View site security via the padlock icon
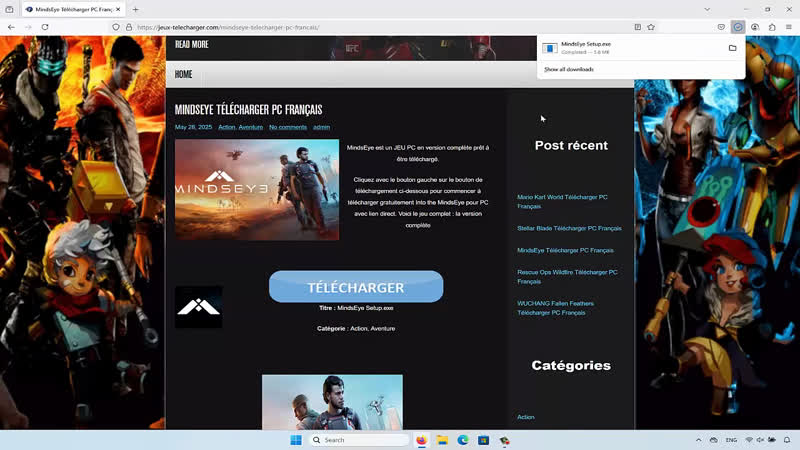Image resolution: width=800 pixels, height=450 pixels. [129, 27]
